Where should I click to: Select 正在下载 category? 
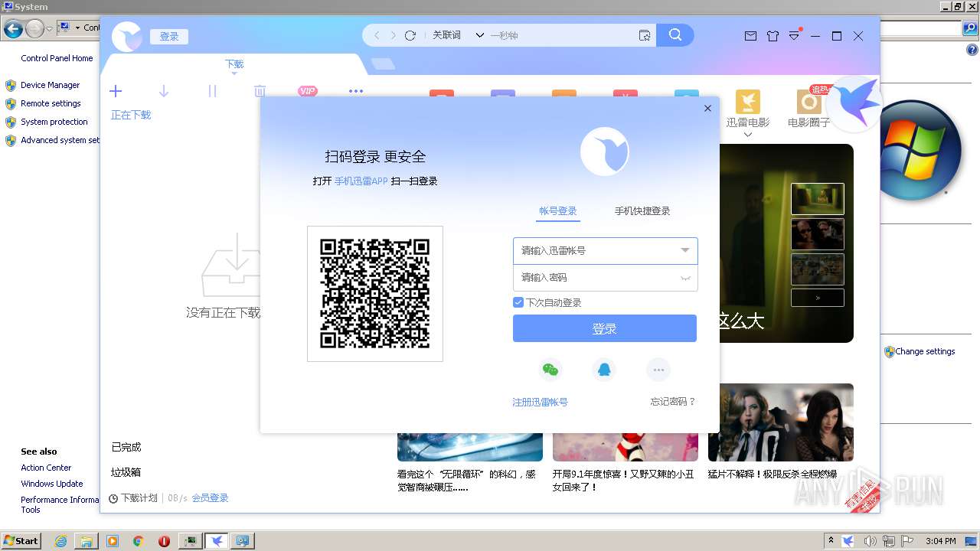pyautogui.click(x=131, y=115)
